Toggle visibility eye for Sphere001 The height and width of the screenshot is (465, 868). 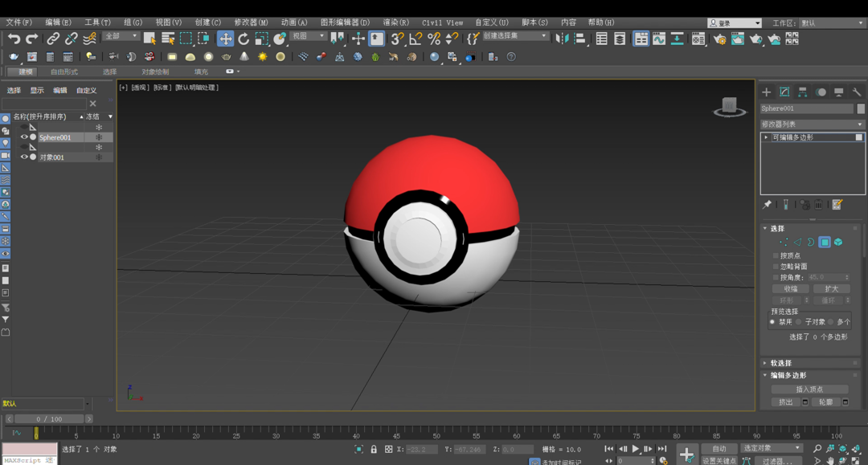click(x=23, y=137)
